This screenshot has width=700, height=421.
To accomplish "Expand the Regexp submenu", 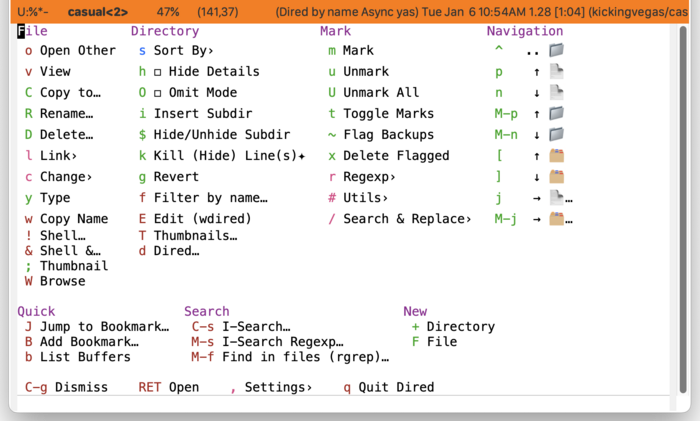I will (x=369, y=177).
